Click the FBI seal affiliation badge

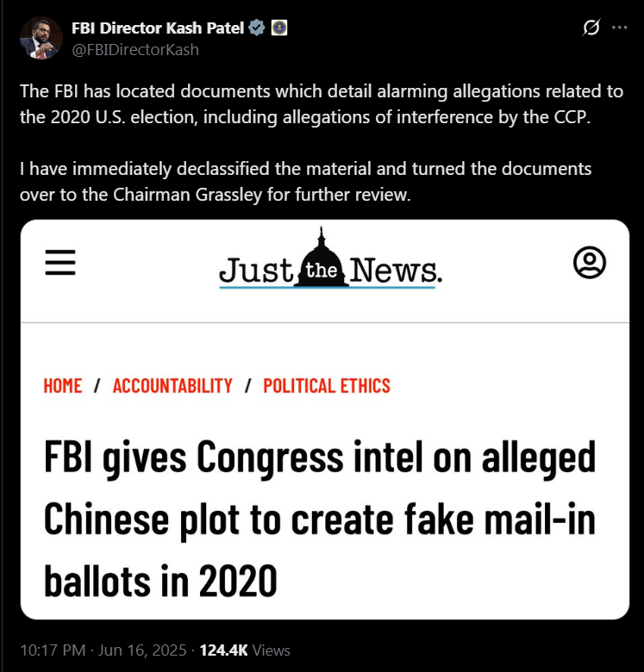(279, 28)
